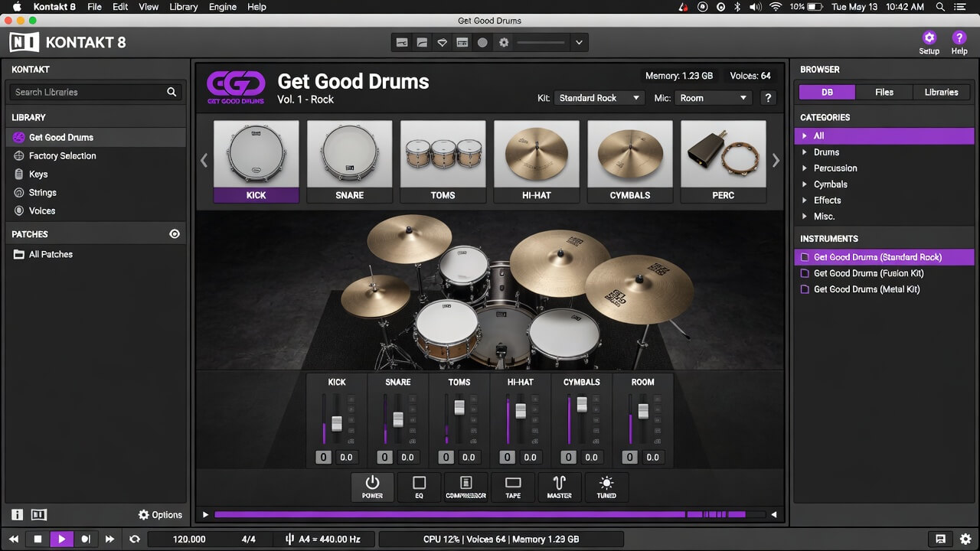980x551 pixels.
Task: Toggle the POWER effect button
Action: point(372,486)
